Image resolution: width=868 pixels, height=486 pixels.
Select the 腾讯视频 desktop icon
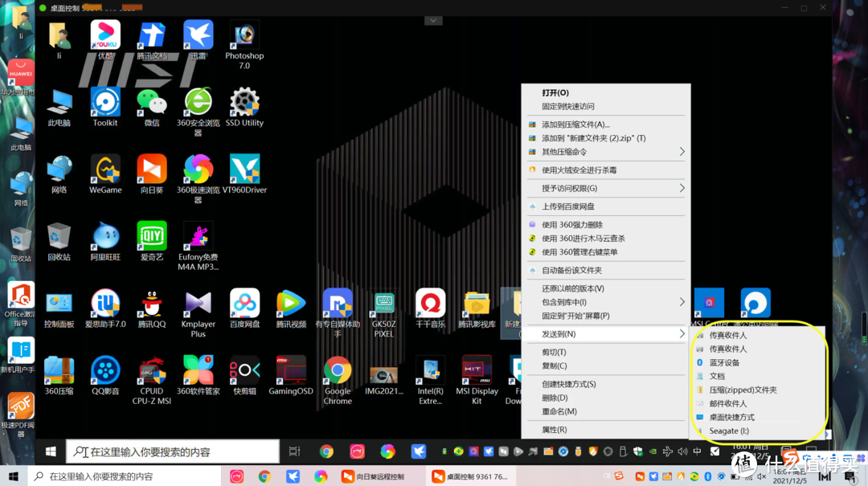[291, 308]
